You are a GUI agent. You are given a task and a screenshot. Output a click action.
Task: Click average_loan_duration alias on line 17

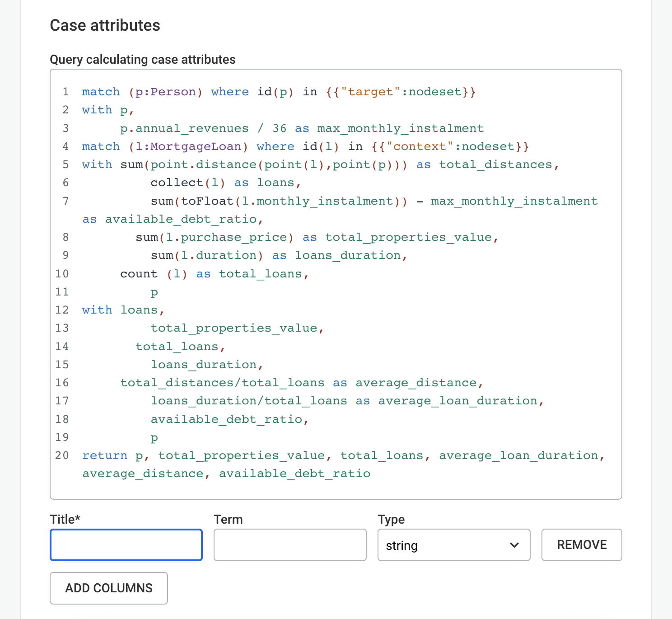tap(457, 401)
